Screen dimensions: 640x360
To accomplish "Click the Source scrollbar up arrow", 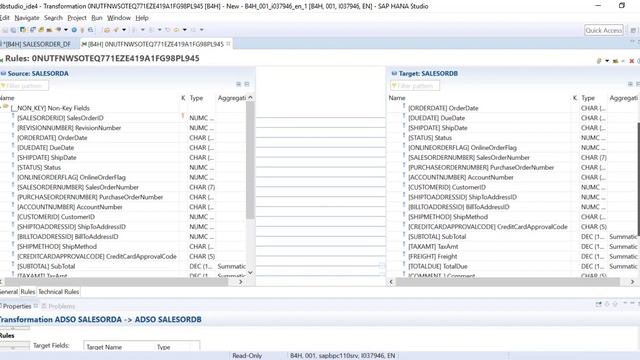I will pos(250,98).
